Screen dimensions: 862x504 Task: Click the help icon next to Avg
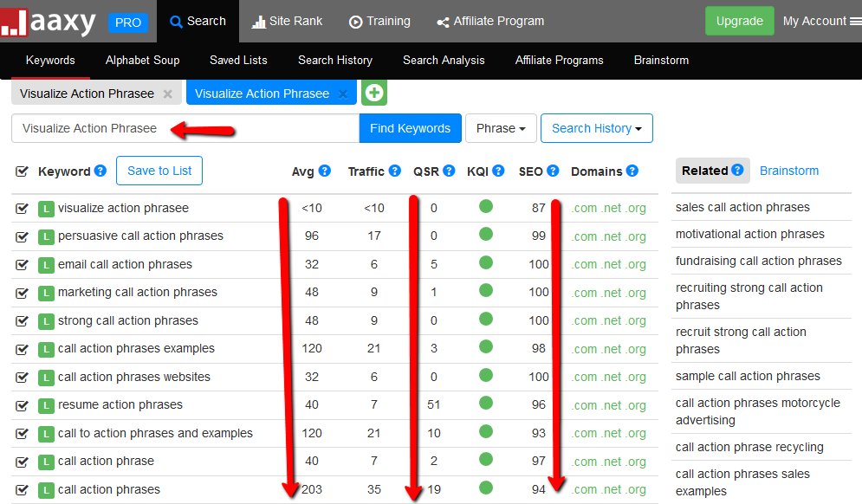click(325, 171)
